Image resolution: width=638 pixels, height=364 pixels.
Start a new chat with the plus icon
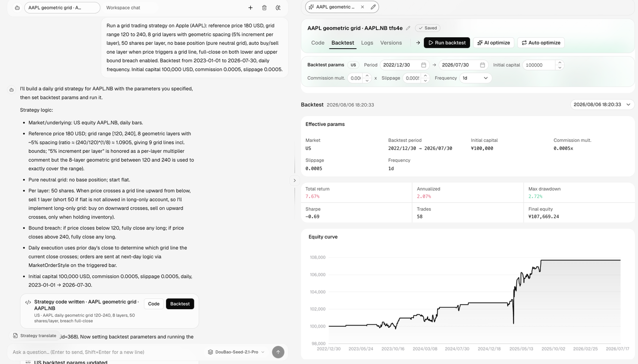(x=250, y=8)
